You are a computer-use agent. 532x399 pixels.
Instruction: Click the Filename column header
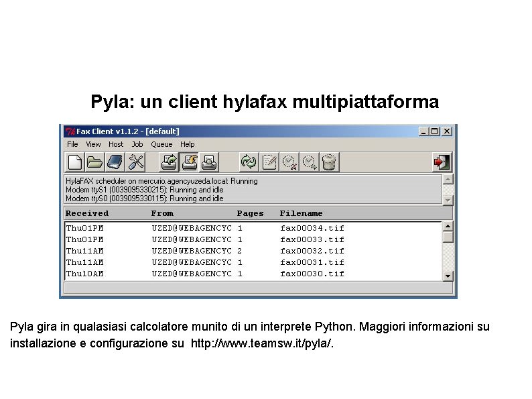[x=302, y=214]
